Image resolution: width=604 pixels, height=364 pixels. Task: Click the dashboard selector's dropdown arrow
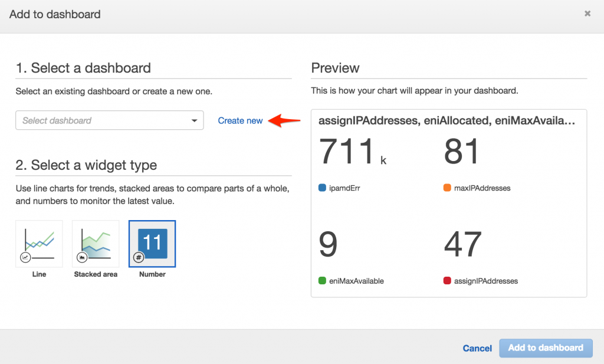(x=193, y=120)
